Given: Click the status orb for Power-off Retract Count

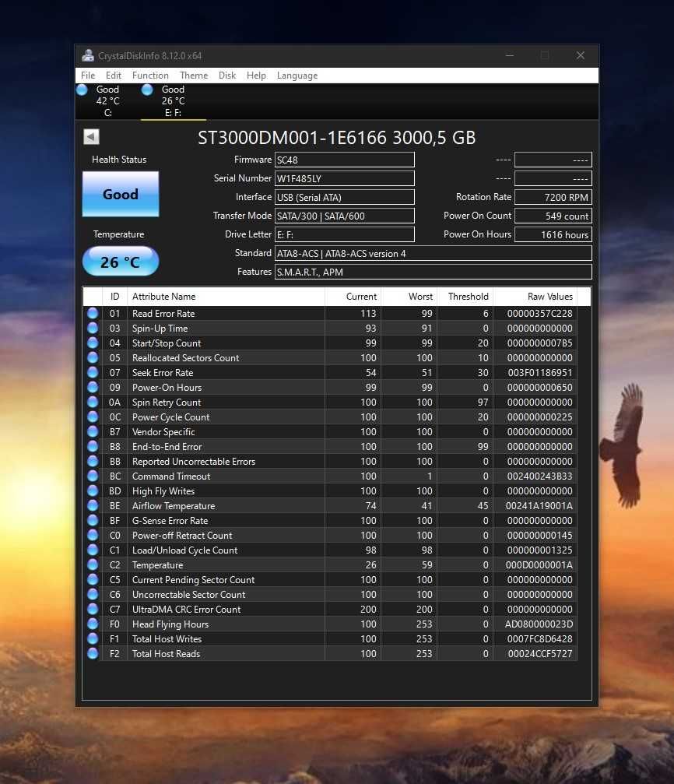Looking at the screenshot, I should point(93,535).
